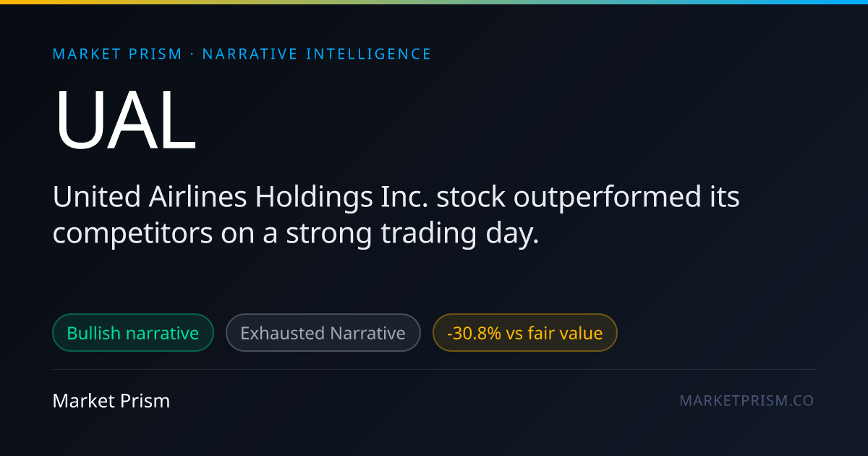Image resolution: width=868 pixels, height=456 pixels.
Task: Click the MARKET PRISM header text
Action: pos(117,54)
